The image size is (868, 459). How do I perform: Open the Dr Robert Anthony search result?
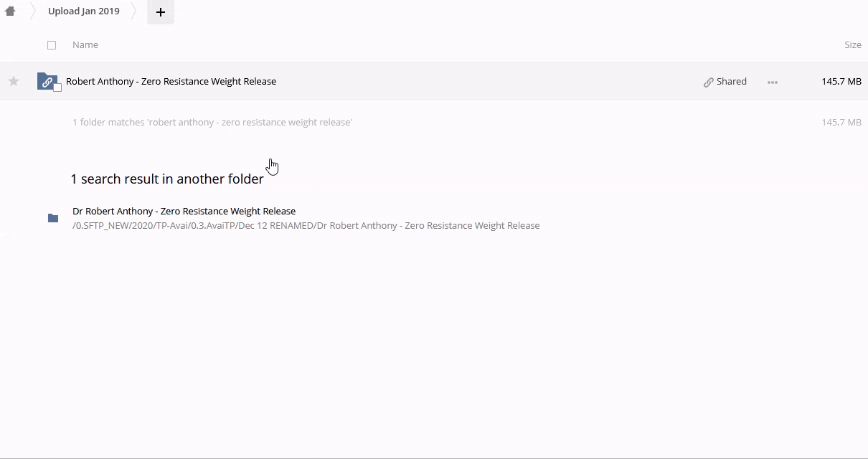pyautogui.click(x=184, y=212)
